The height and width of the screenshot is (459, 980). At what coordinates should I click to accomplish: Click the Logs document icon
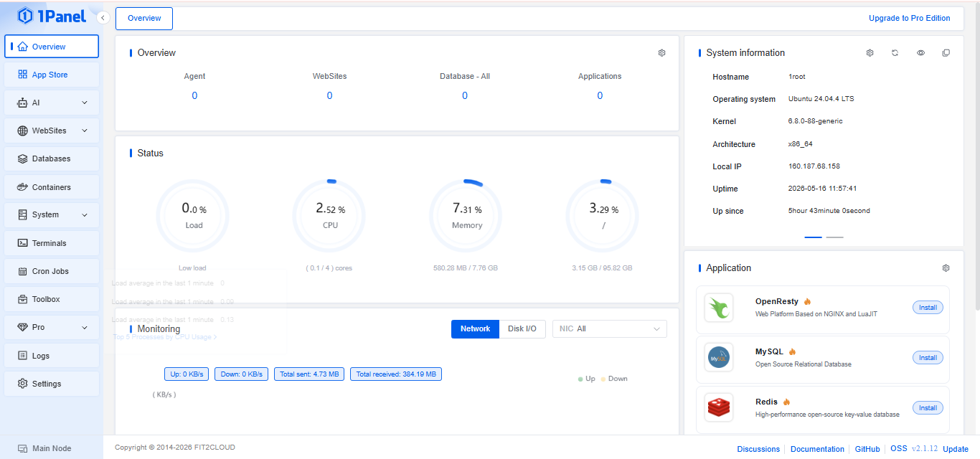(x=23, y=356)
